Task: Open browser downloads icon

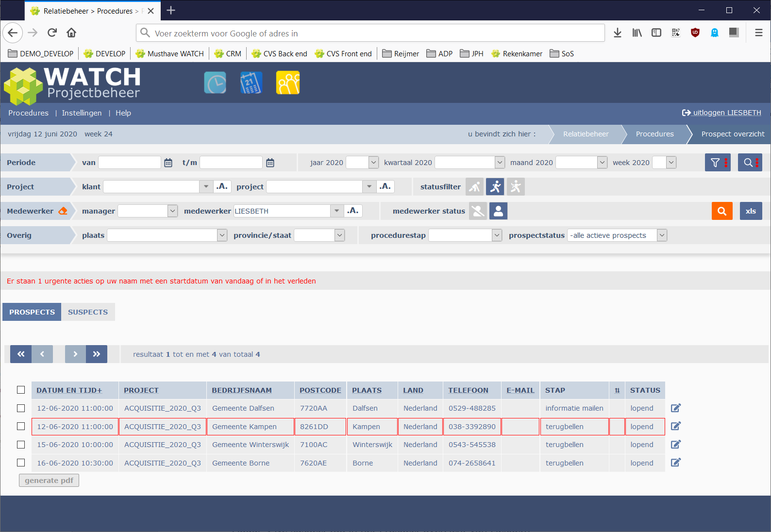Action: pos(618,33)
